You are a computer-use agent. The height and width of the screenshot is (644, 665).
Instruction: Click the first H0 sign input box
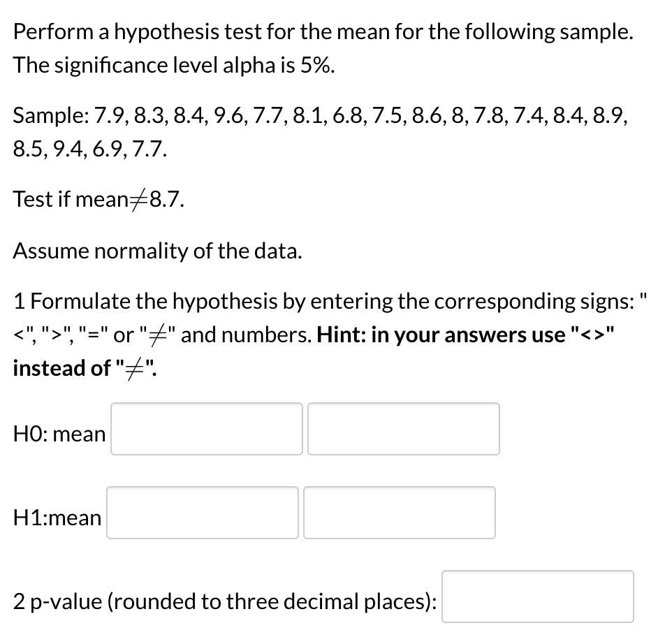206,429
